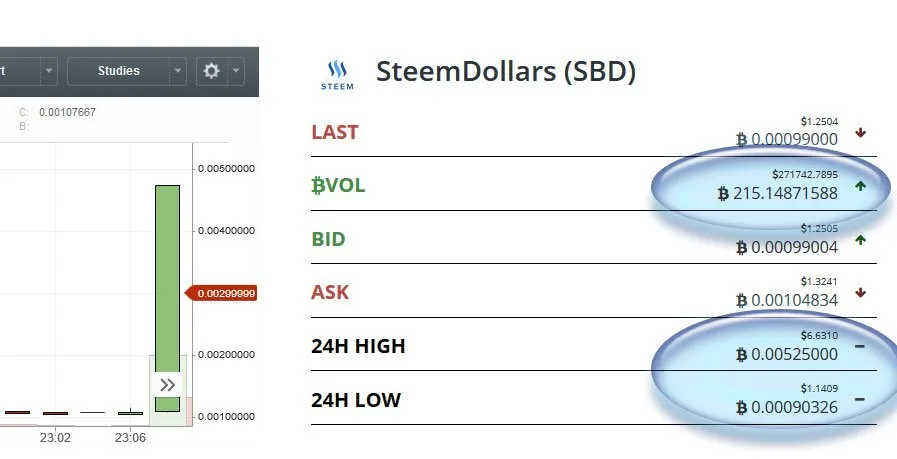
Task: Expand the leftmost partially visible toolbar dropdown arrow
Action: [49, 71]
